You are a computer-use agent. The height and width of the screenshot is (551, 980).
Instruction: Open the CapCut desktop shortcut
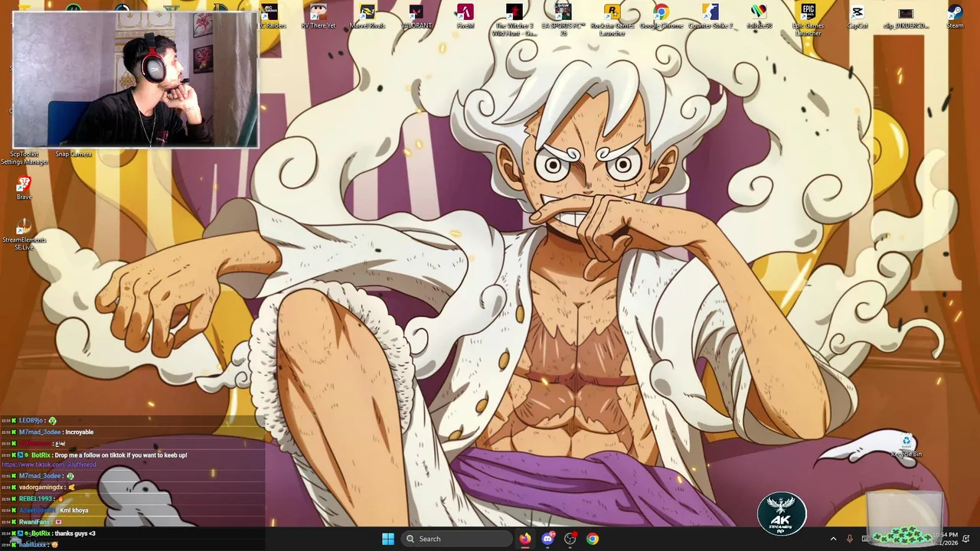[x=857, y=16]
